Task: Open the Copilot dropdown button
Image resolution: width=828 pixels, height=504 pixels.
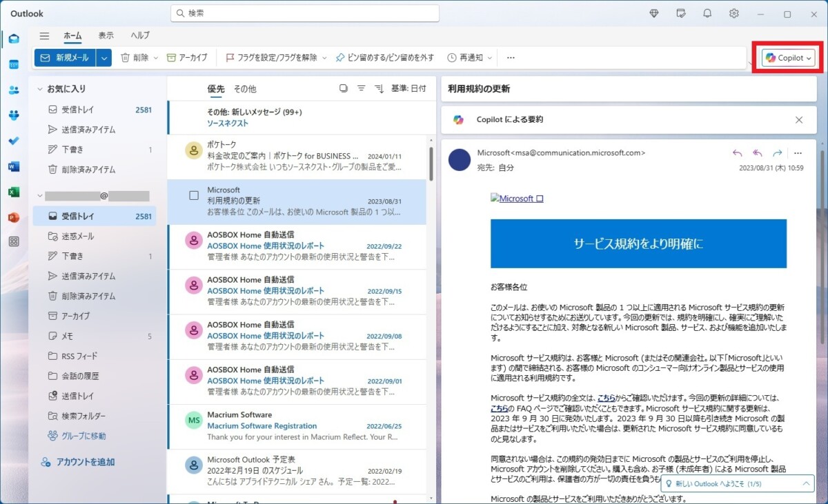Action: 788,58
